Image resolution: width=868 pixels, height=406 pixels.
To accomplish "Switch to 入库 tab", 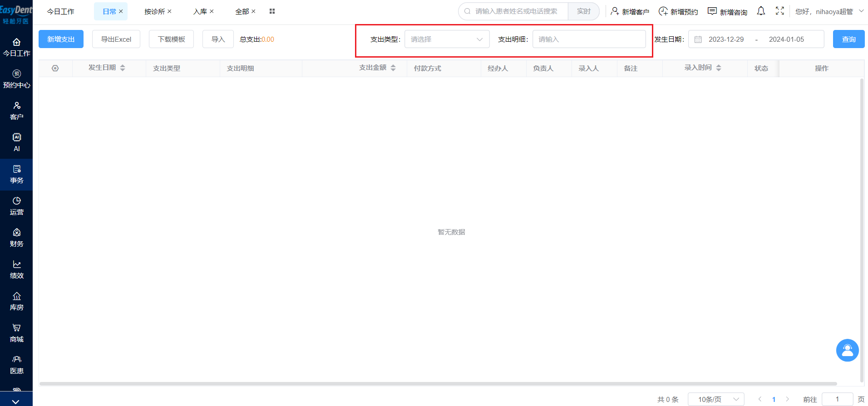I will [200, 11].
